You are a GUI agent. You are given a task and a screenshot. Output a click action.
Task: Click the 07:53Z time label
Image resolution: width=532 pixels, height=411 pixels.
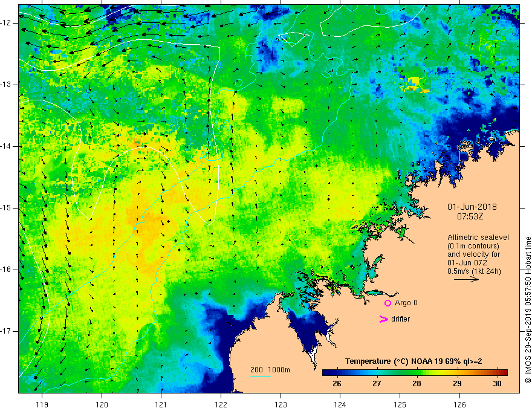pyautogui.click(x=470, y=216)
